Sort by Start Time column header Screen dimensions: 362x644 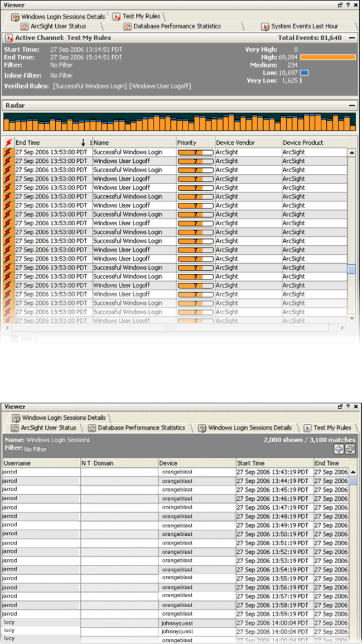tap(275, 463)
